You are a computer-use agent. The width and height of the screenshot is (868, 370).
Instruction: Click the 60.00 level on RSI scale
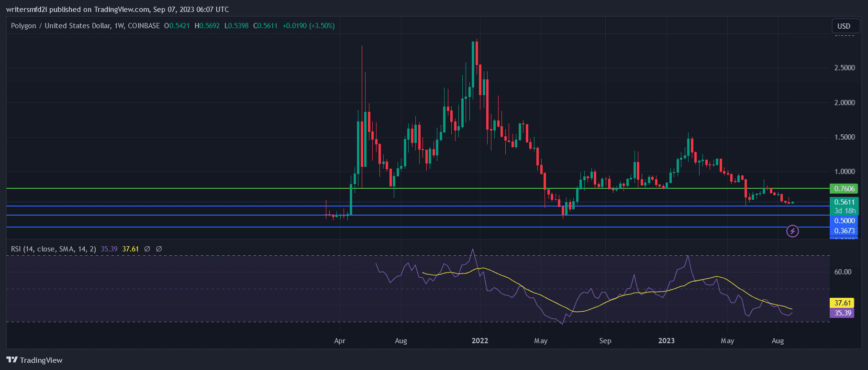(x=843, y=272)
